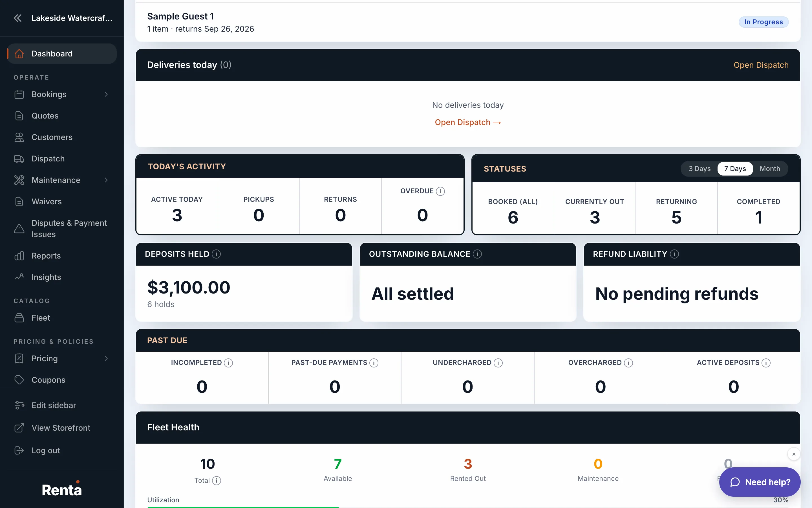Click the Disputes warning triangle icon

[19, 229]
